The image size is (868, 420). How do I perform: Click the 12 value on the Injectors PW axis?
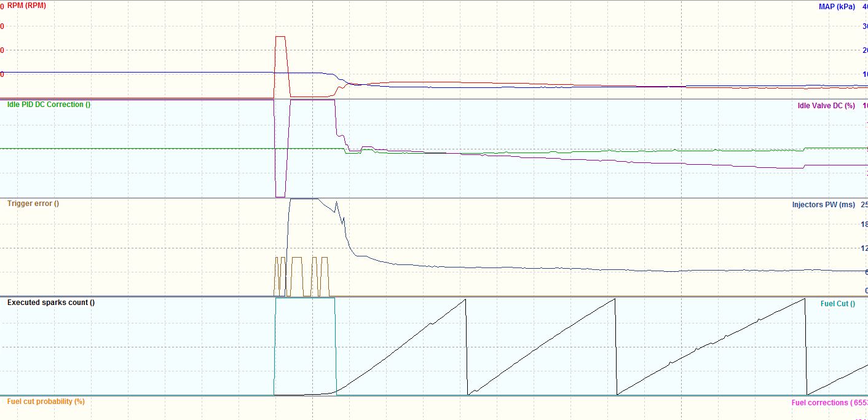(864, 248)
